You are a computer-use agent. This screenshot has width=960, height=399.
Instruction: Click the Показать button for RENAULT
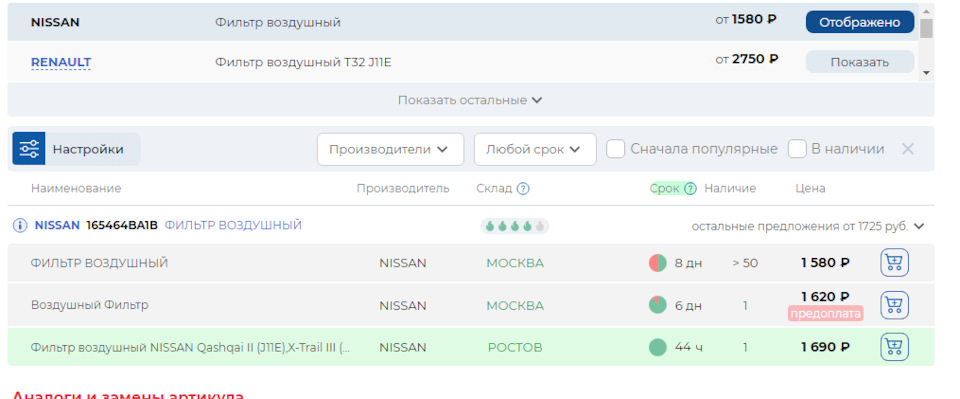(x=860, y=62)
